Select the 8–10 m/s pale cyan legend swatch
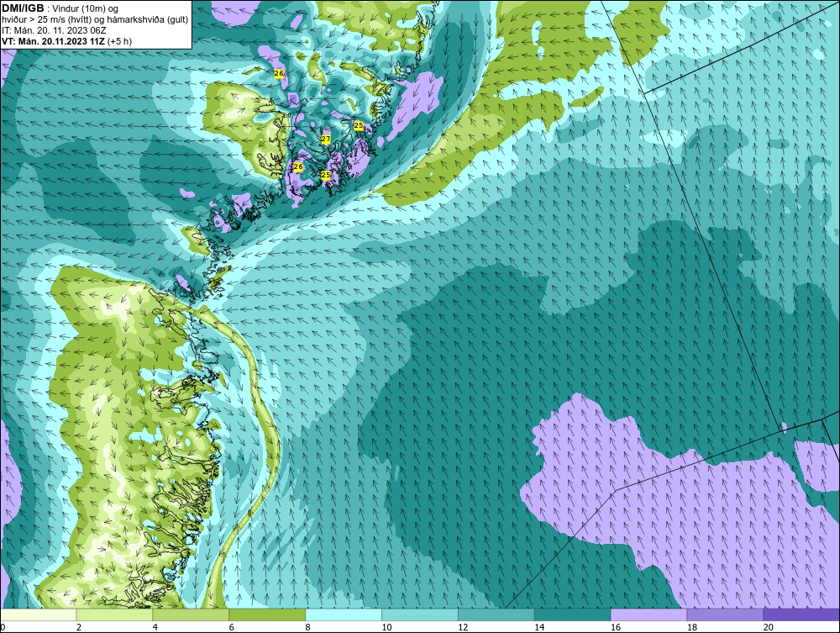The width and height of the screenshot is (840, 633). (x=344, y=615)
